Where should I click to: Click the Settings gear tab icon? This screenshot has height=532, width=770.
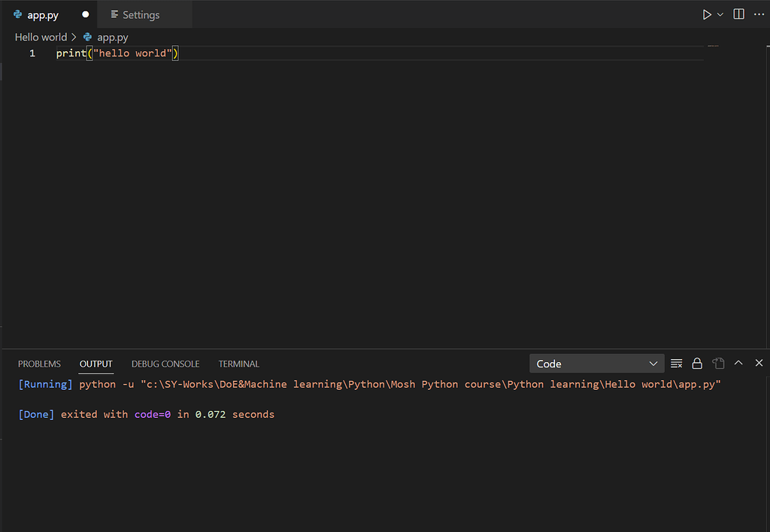(116, 14)
